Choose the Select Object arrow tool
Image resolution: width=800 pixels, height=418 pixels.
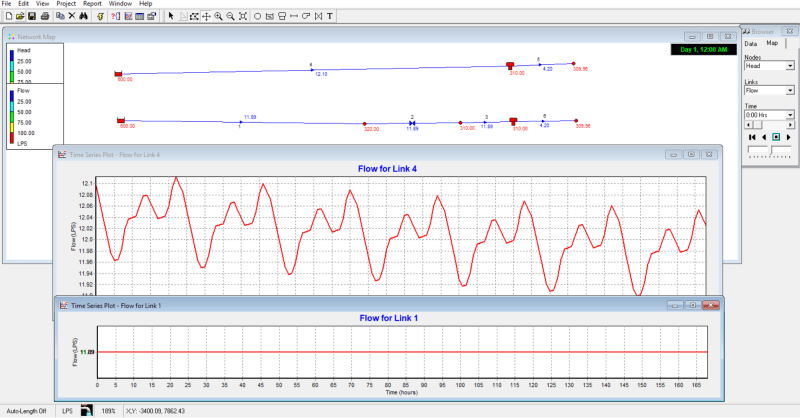click(171, 16)
